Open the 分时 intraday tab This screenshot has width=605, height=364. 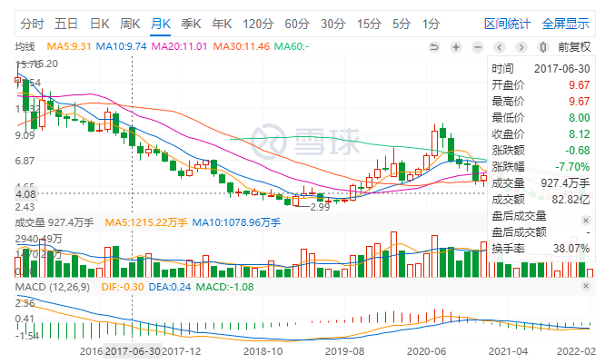(x=32, y=24)
